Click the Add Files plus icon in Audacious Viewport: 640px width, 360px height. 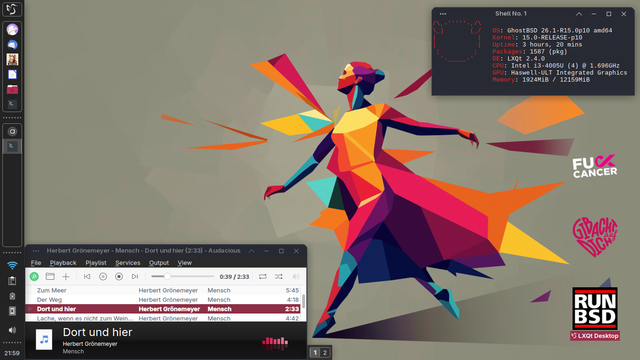tap(66, 276)
